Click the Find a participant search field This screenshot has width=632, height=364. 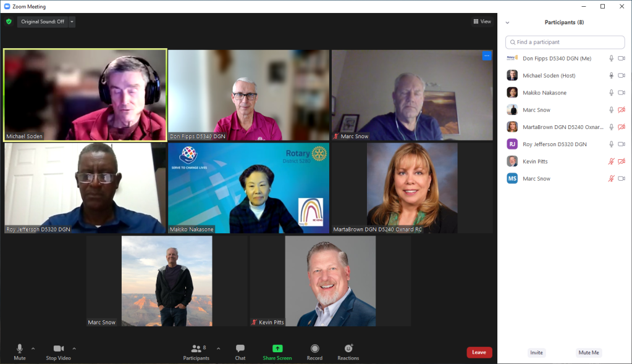[565, 42]
